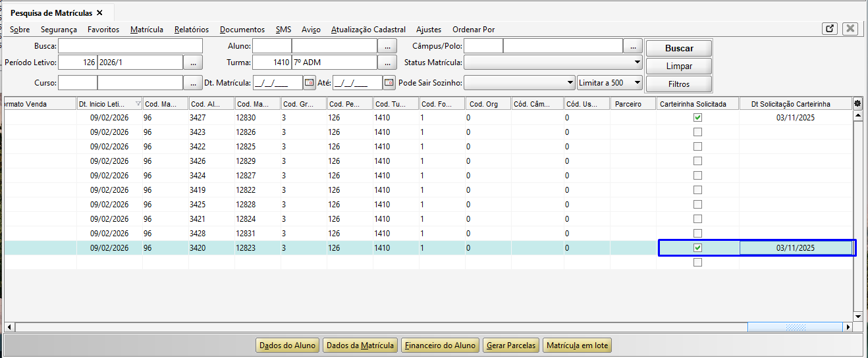Select the cell with value 12830
Screen dimensions: 868x358
pos(258,117)
